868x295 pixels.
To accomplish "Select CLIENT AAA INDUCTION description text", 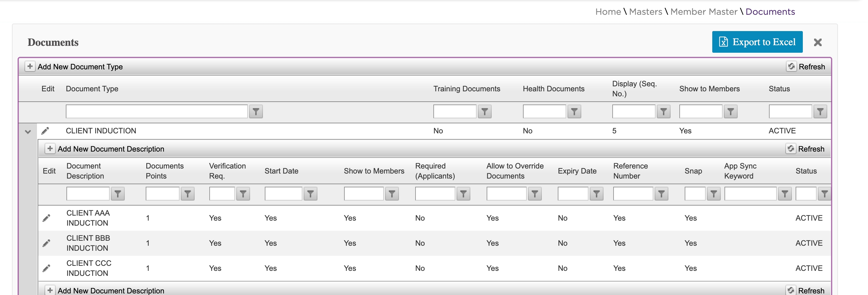I will tap(88, 218).
